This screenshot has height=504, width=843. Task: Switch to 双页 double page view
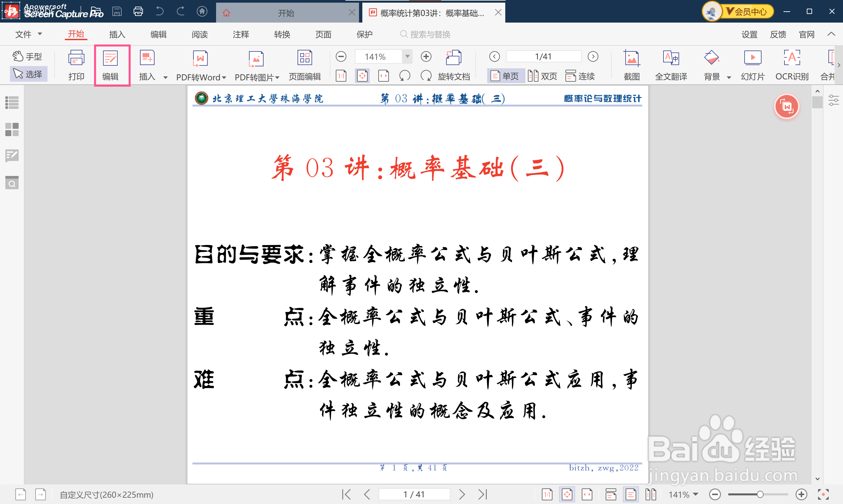[542, 76]
